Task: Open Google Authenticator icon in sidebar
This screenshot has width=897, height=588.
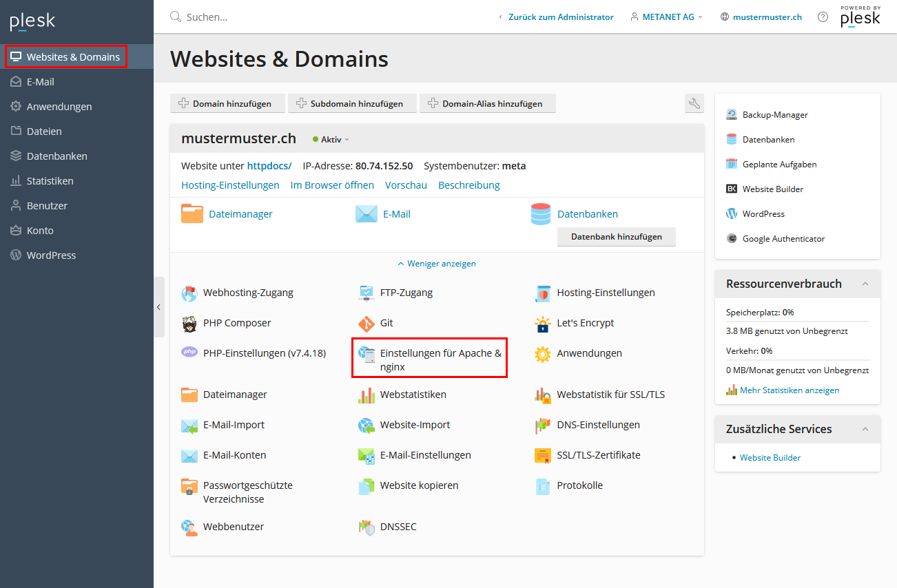Action: (x=732, y=239)
